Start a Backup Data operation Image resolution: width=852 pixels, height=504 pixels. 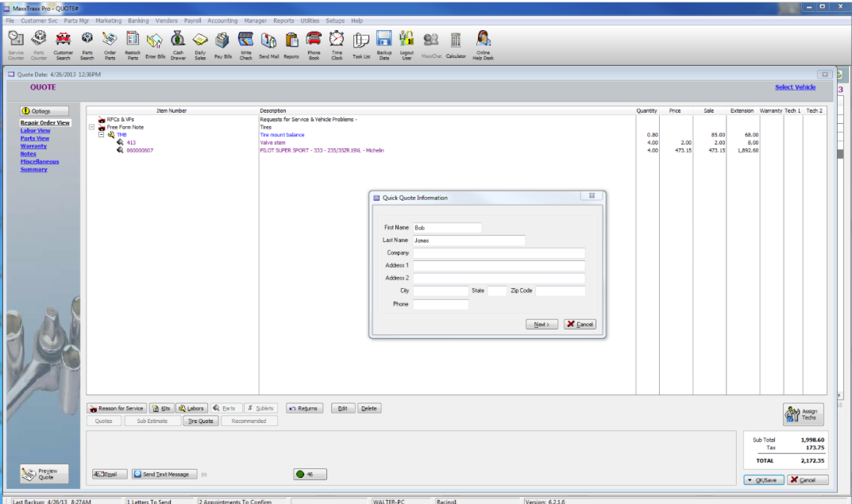point(384,40)
